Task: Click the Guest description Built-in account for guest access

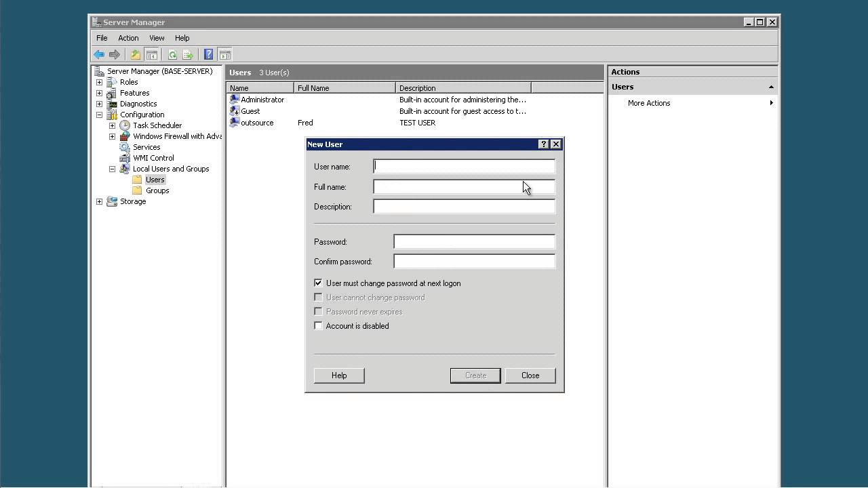Action: pos(462,111)
